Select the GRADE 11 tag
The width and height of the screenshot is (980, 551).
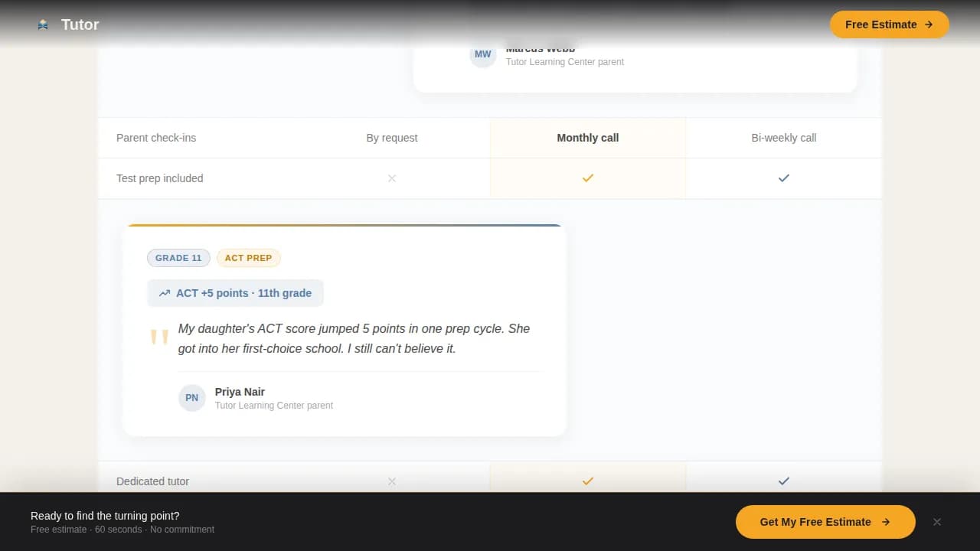pyautogui.click(x=178, y=258)
